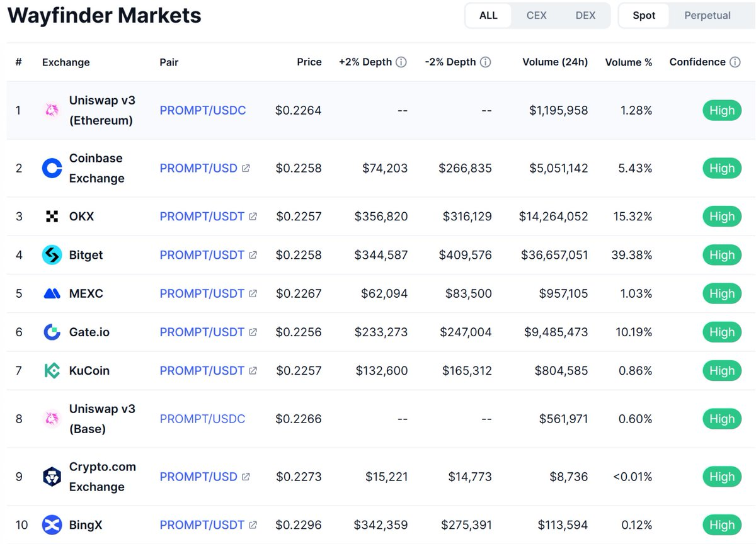Click the Wayfinder Markets heading
Viewport: 756px width, 544px height.
pyautogui.click(x=105, y=15)
